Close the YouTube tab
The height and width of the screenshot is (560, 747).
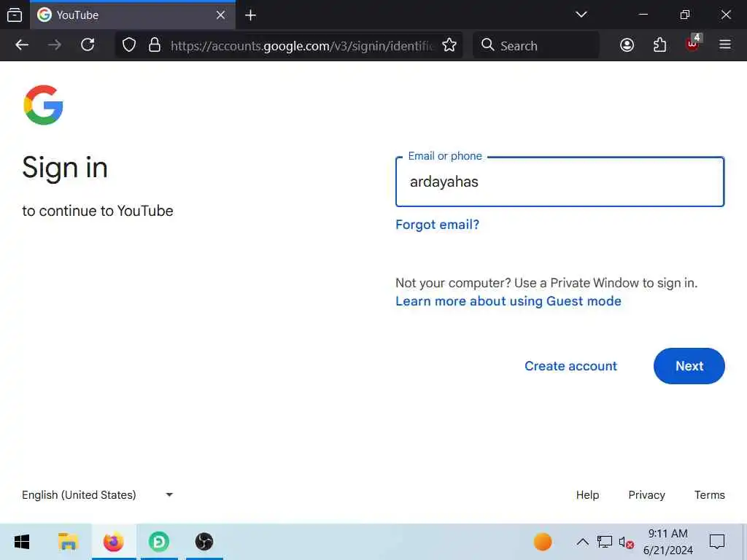coord(220,15)
